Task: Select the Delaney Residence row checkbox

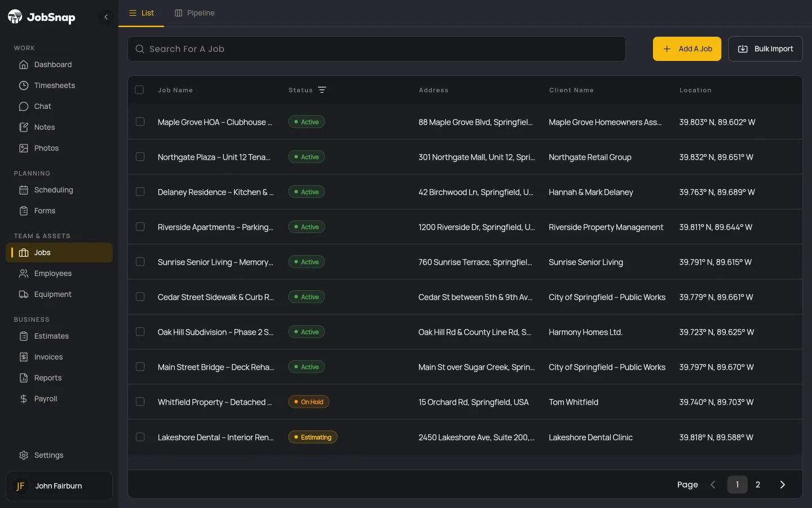Action: point(140,192)
